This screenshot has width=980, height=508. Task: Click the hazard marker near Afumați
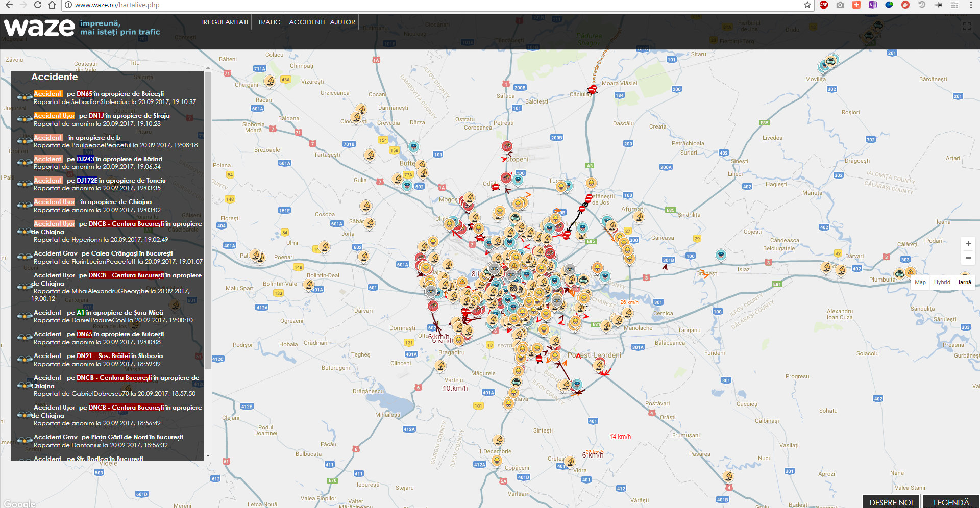coord(639,217)
